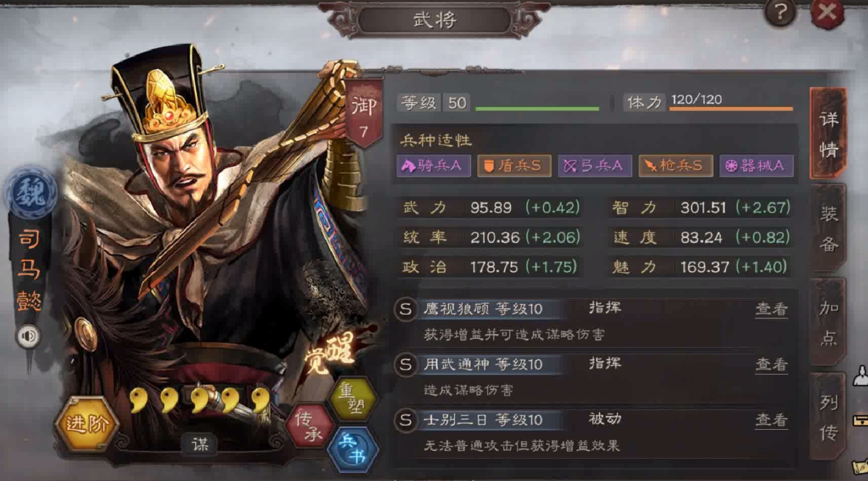Click 查看 for 士别三日 skill

(x=772, y=420)
